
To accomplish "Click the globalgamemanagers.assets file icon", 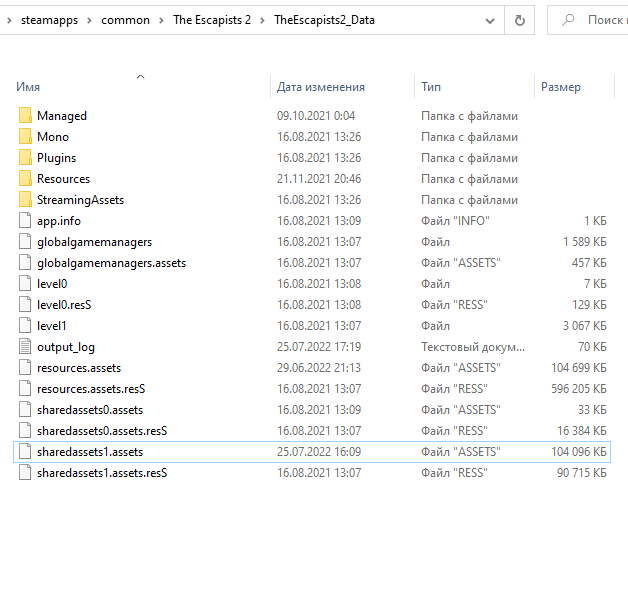I will 25,263.
